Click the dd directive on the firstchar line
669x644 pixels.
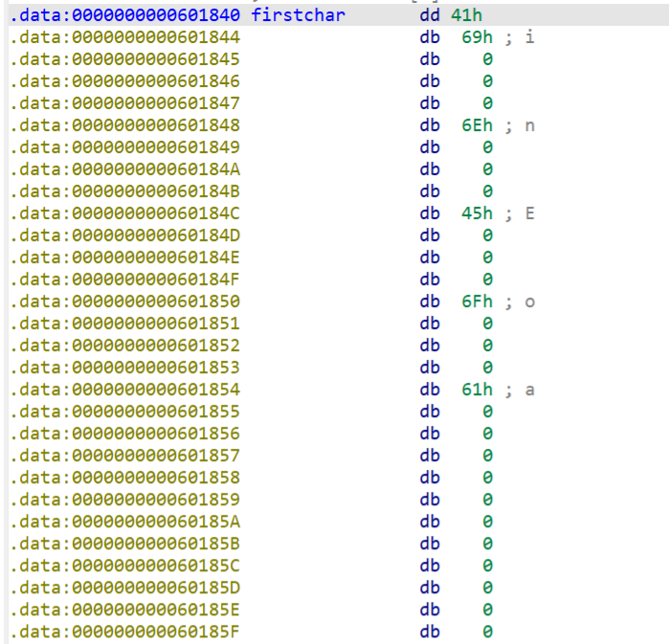430,15
